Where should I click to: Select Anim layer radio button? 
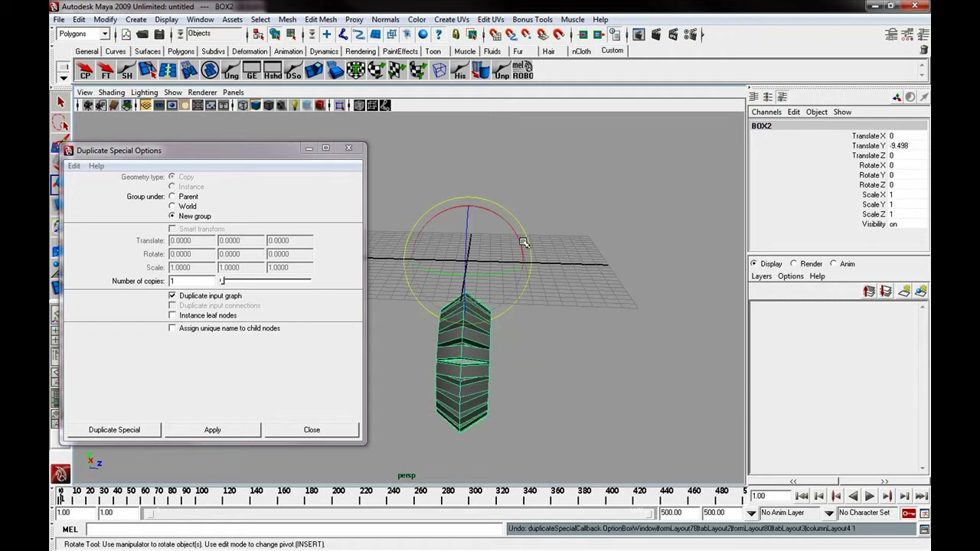click(833, 264)
